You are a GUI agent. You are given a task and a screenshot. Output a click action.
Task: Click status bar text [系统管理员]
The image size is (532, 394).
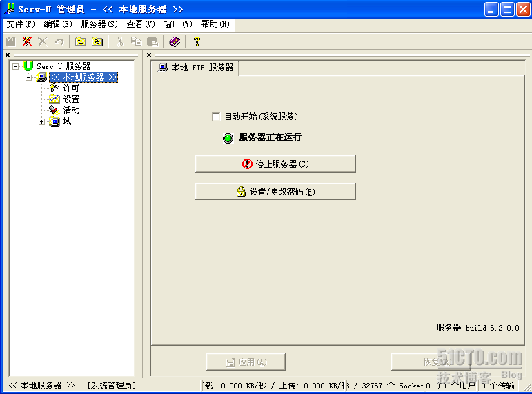[x=111, y=386]
